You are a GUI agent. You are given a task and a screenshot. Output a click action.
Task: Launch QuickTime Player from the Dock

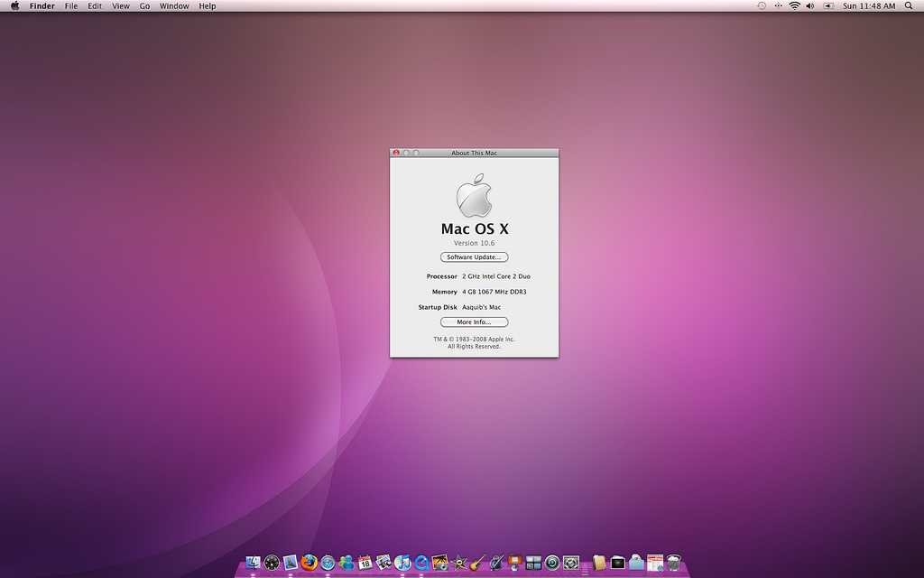421,563
